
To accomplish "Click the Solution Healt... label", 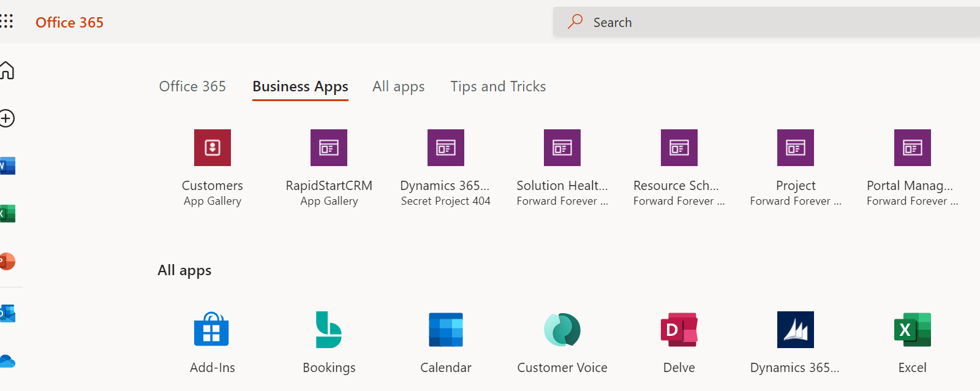I will (x=562, y=186).
